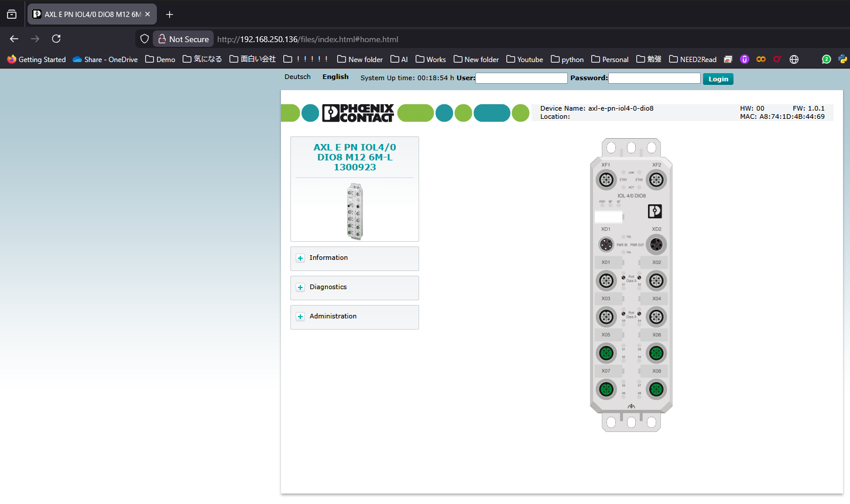The height and width of the screenshot is (504, 850).
Task: Click the Login button
Action: (x=718, y=79)
